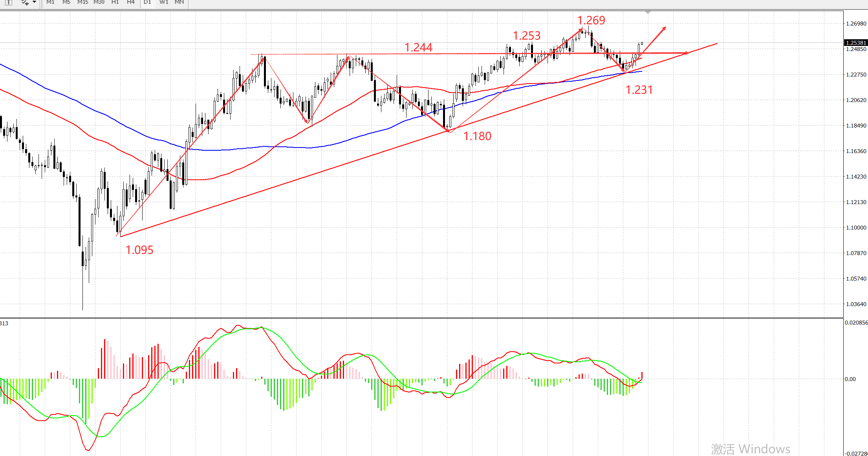This screenshot has height=456, width=868.
Task: Switch to M1 timeframe
Action: (50, 2)
